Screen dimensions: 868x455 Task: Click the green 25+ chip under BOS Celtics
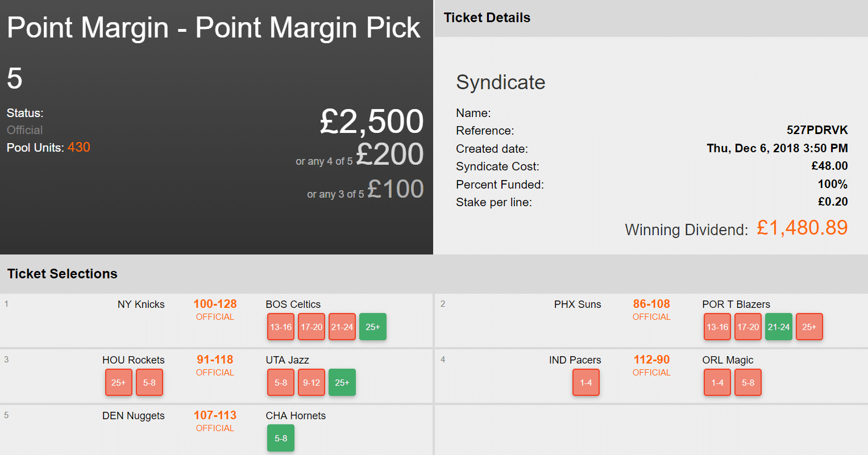[x=373, y=327]
